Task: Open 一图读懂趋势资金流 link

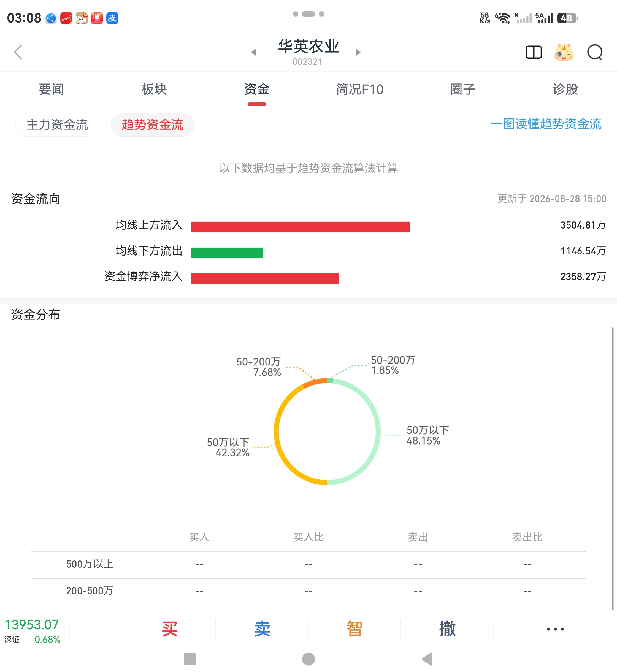Action: (x=546, y=124)
